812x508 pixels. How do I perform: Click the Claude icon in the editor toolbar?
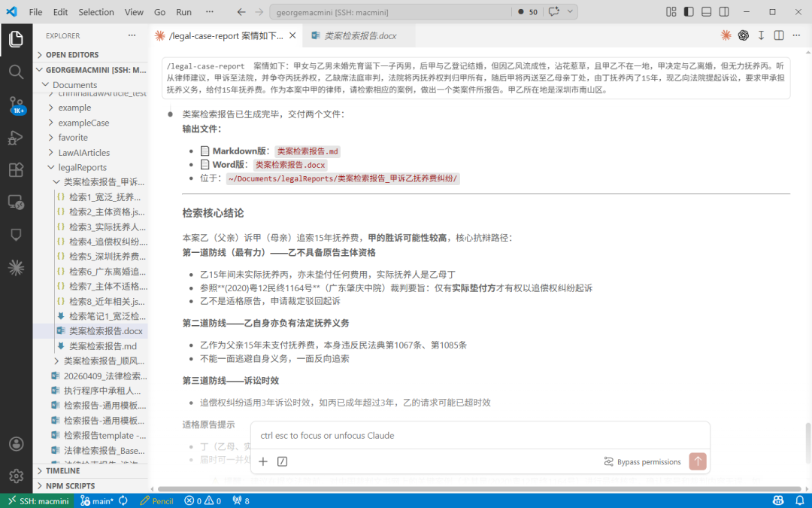pyautogui.click(x=726, y=35)
